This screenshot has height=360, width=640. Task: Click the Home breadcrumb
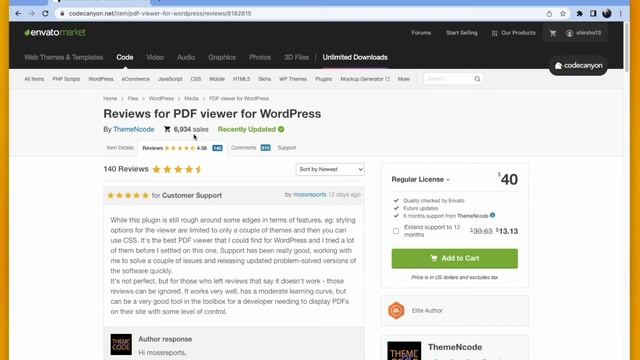pos(110,98)
